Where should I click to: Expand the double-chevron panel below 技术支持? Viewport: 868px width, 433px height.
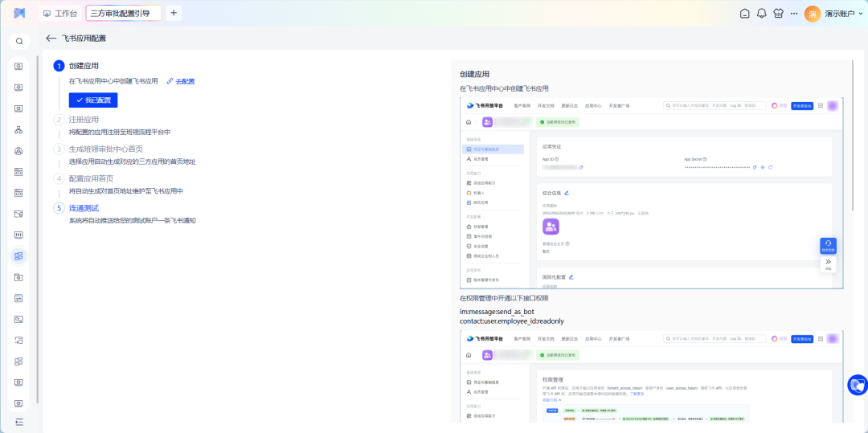pyautogui.click(x=829, y=263)
